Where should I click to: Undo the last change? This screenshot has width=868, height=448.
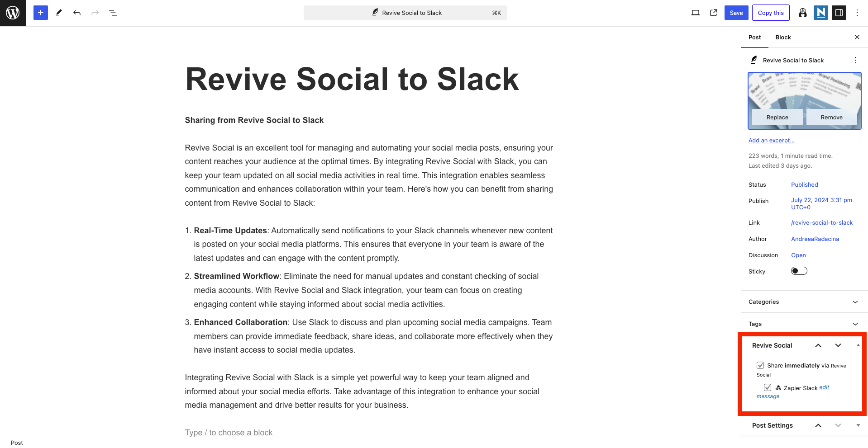[77, 13]
